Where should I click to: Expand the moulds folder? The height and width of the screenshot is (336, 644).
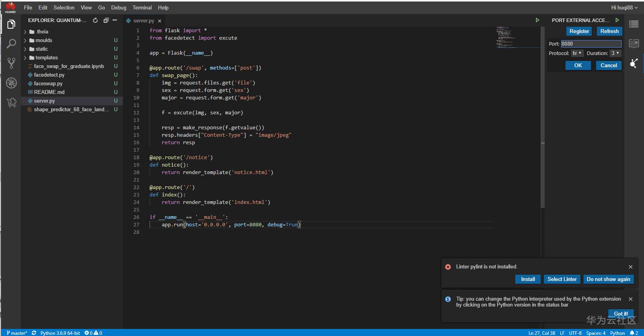click(x=44, y=40)
